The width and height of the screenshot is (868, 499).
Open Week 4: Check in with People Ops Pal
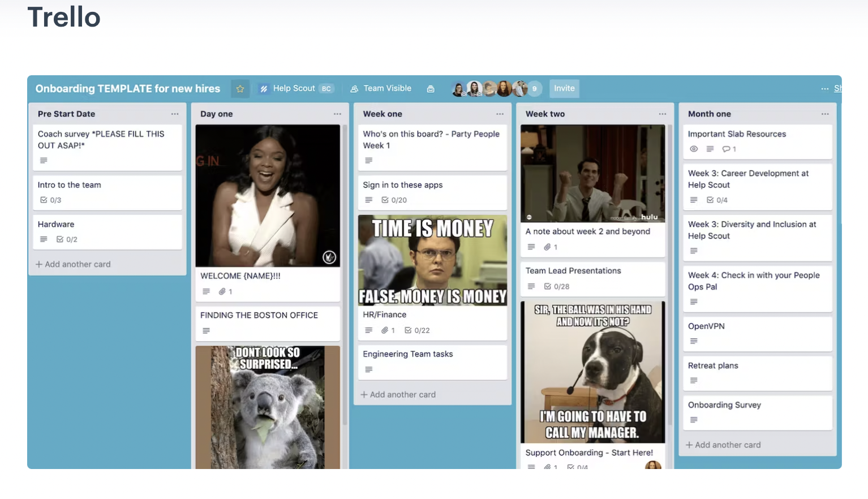tap(758, 289)
